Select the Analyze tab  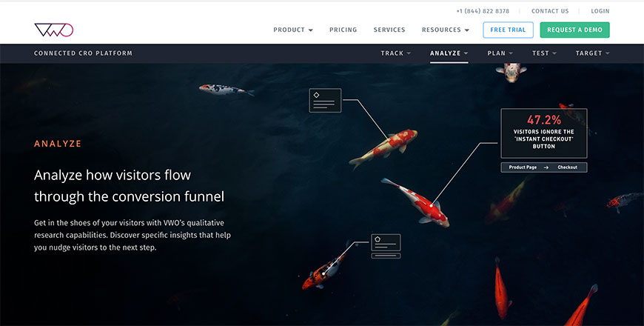(x=449, y=53)
